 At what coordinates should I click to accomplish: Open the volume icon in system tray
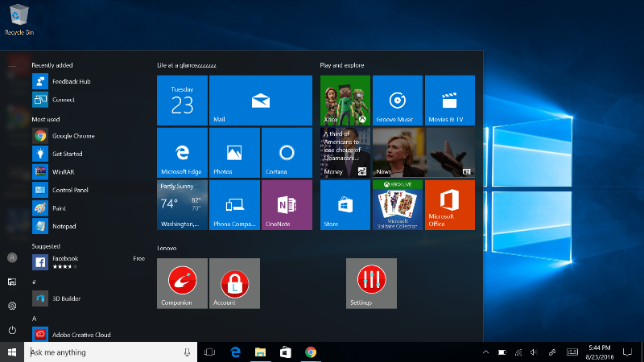[534, 352]
